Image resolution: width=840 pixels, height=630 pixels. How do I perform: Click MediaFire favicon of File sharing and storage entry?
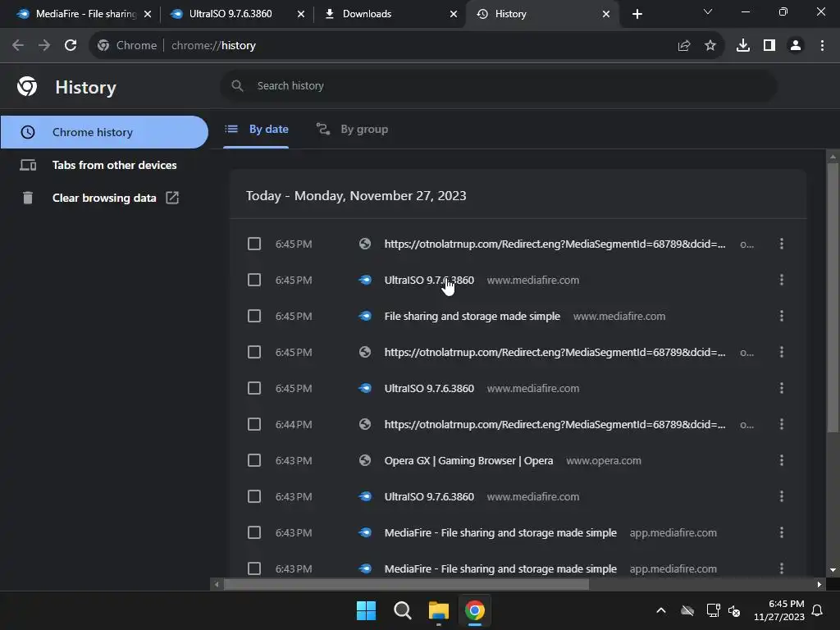coord(365,317)
